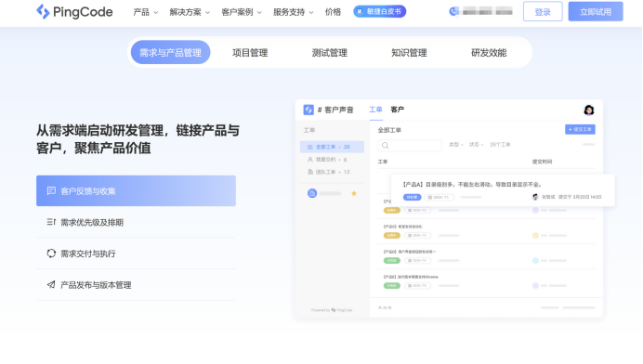
Task: Click the blue status tag on 产品A ticket
Action: point(413,197)
